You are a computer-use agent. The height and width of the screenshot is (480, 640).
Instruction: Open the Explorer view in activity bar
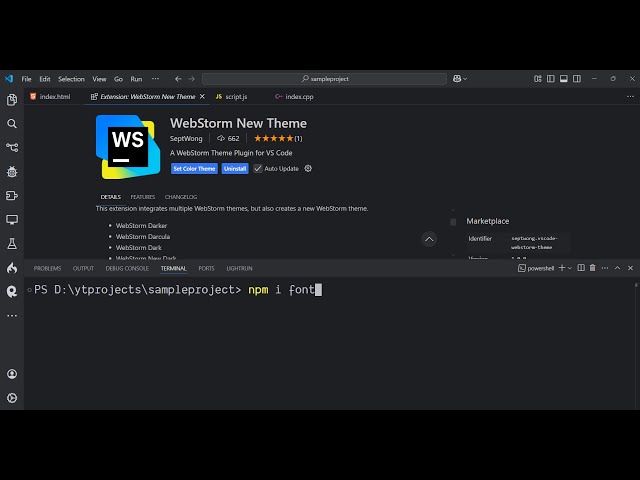pos(12,100)
